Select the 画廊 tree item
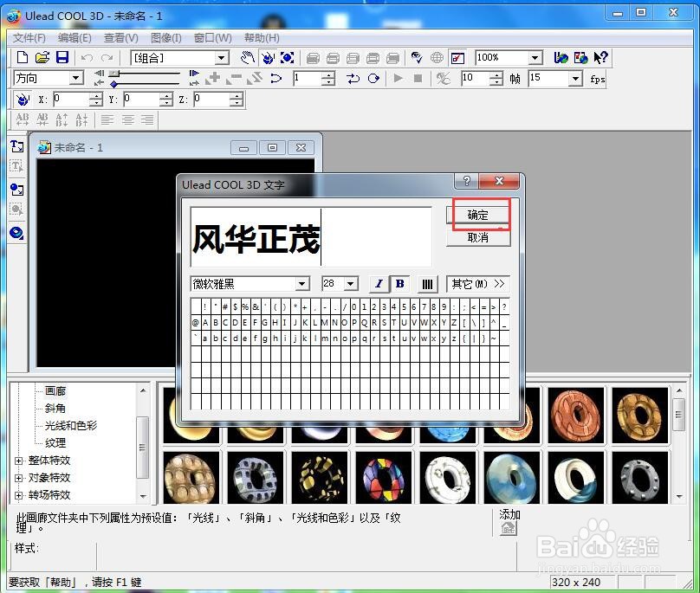 [55, 391]
